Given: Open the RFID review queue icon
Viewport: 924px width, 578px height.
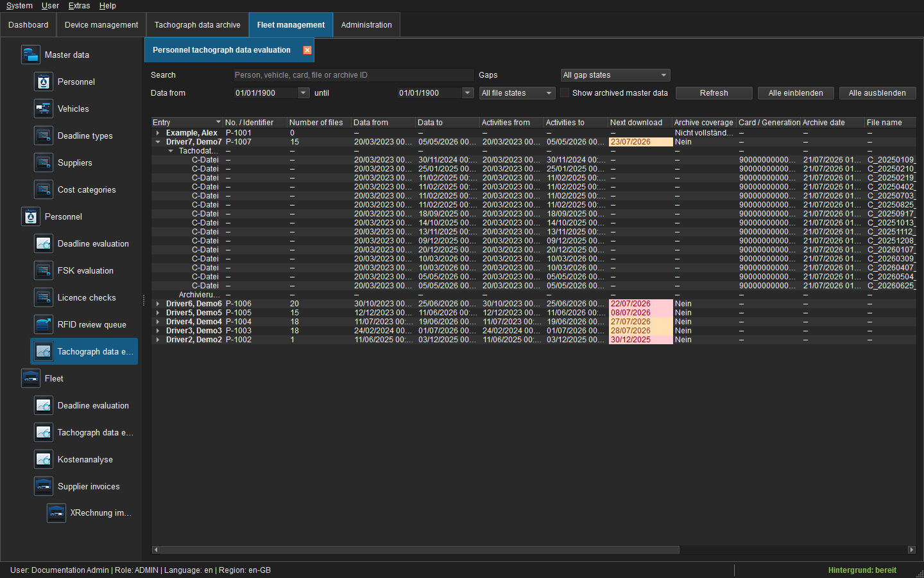Looking at the screenshot, I should click(x=44, y=324).
